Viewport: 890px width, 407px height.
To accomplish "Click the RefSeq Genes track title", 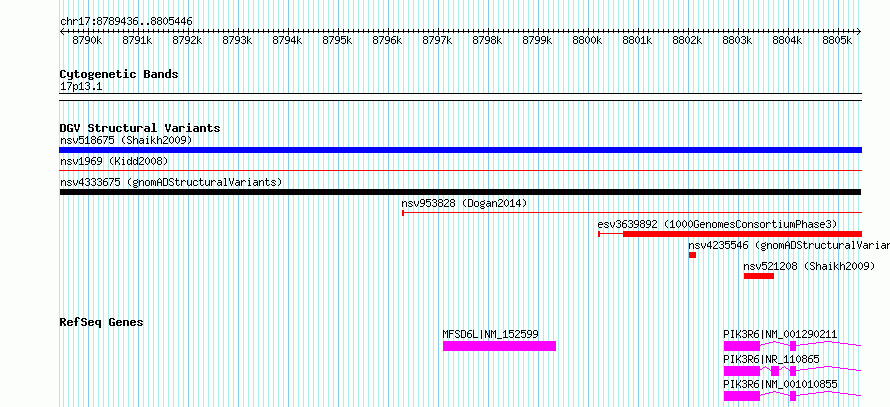I will (x=102, y=322).
